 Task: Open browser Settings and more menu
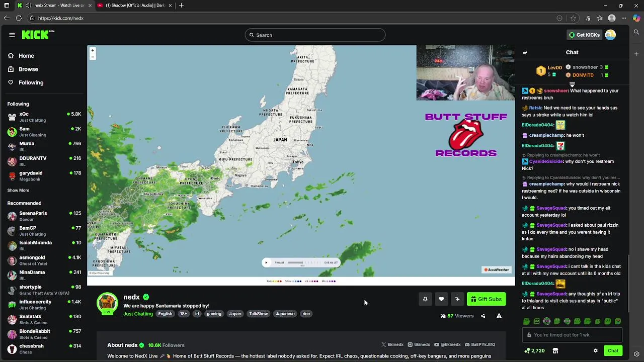[624, 18]
